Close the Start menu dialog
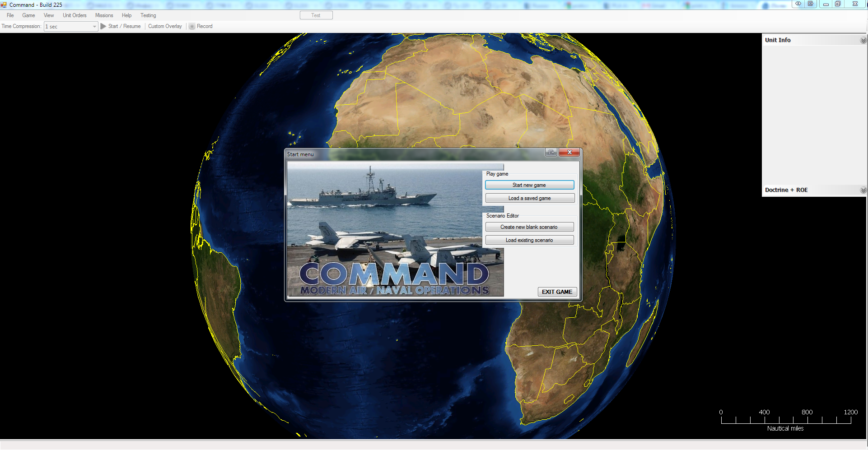Viewport: 868px width, 450px height. pyautogui.click(x=569, y=153)
